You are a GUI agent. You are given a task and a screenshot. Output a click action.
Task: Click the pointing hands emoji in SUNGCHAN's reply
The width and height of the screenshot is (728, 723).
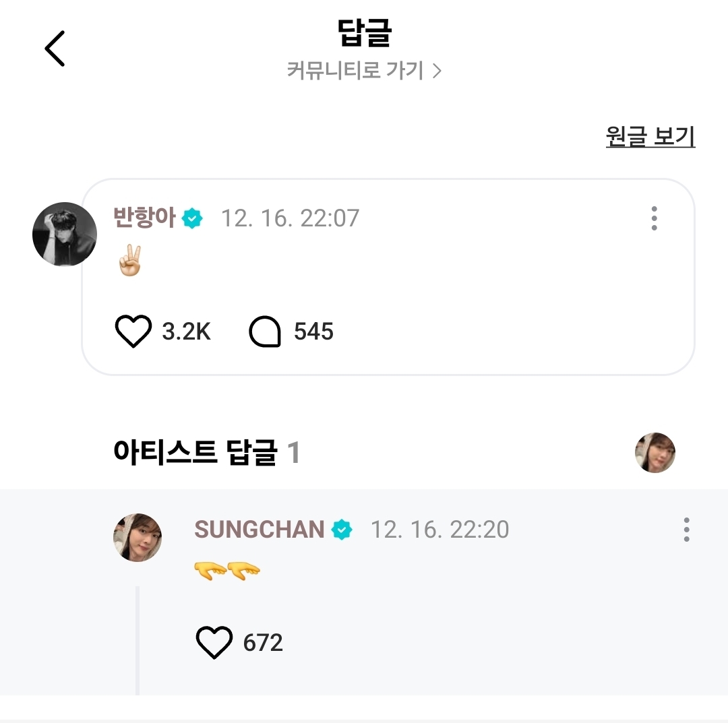227,570
